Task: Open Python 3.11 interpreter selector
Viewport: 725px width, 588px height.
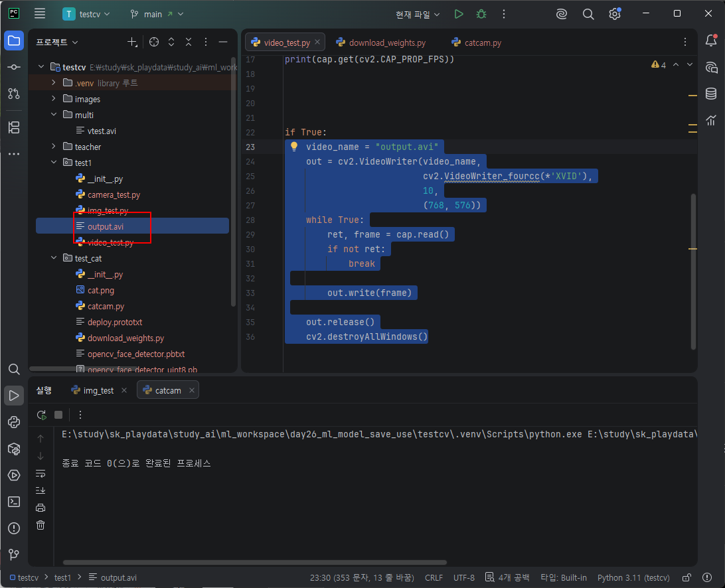Action: pyautogui.click(x=633, y=577)
